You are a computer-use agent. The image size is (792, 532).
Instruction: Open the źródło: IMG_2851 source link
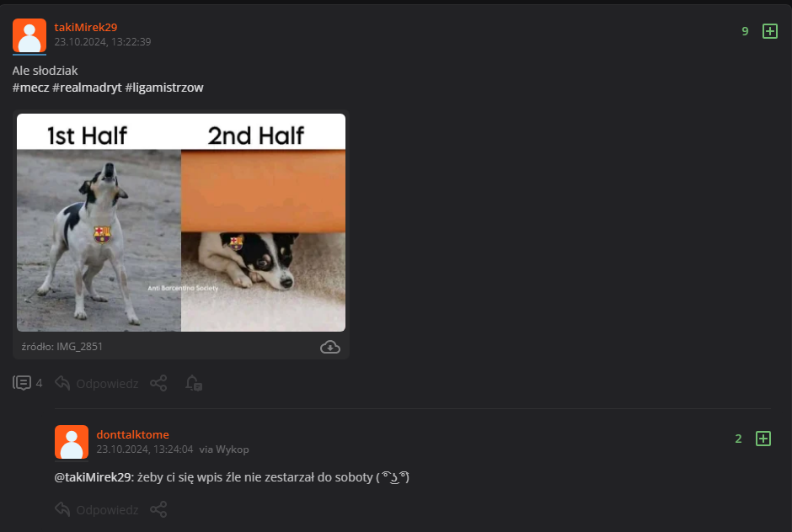tap(62, 347)
